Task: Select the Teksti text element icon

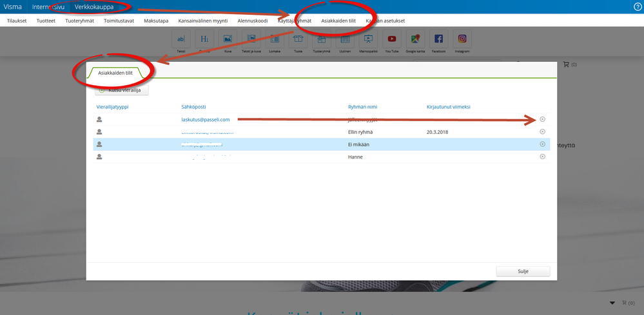Action: tap(181, 39)
